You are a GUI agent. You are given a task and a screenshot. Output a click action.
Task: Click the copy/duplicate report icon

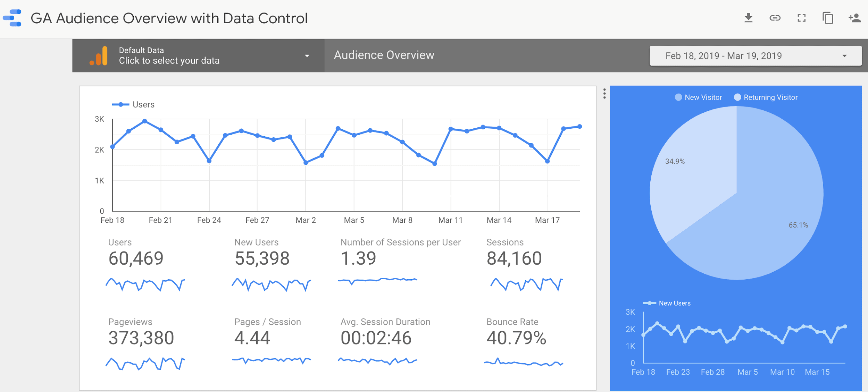(x=829, y=18)
